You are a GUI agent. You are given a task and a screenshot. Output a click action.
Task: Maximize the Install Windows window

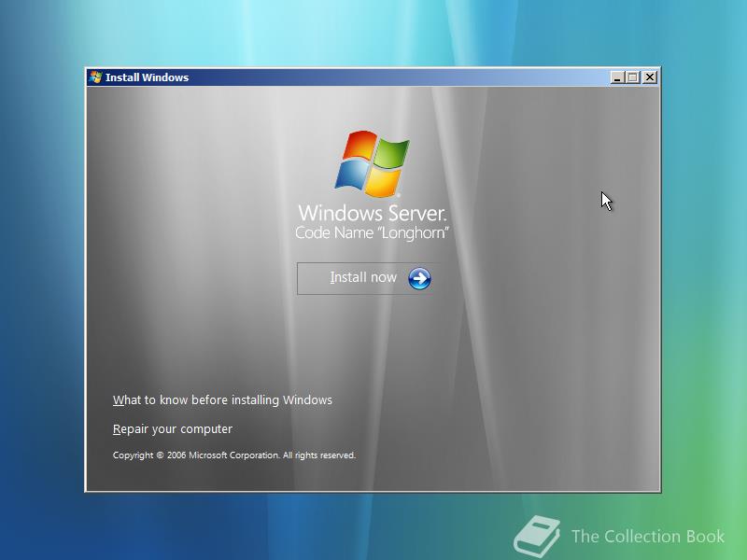pyautogui.click(x=633, y=77)
